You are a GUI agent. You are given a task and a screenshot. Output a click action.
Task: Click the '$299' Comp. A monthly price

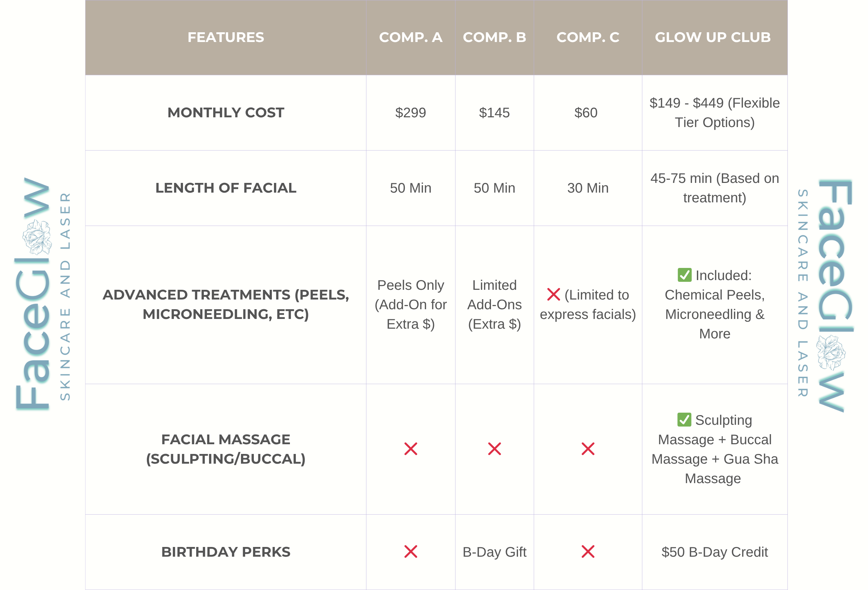click(410, 112)
